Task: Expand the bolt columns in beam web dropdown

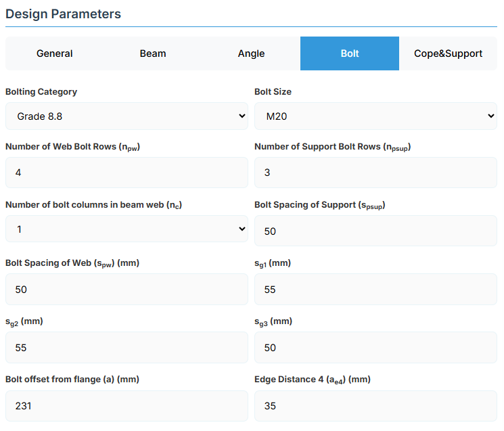Action: (127, 229)
